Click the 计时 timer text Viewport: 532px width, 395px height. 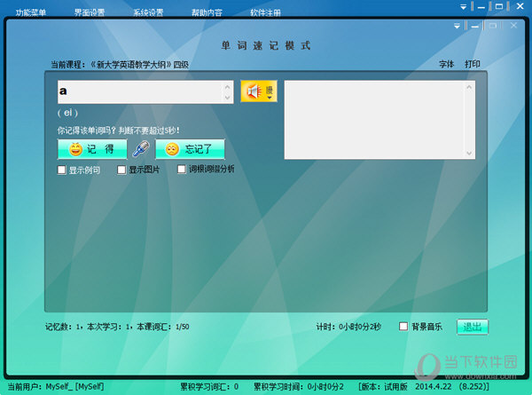(348, 327)
